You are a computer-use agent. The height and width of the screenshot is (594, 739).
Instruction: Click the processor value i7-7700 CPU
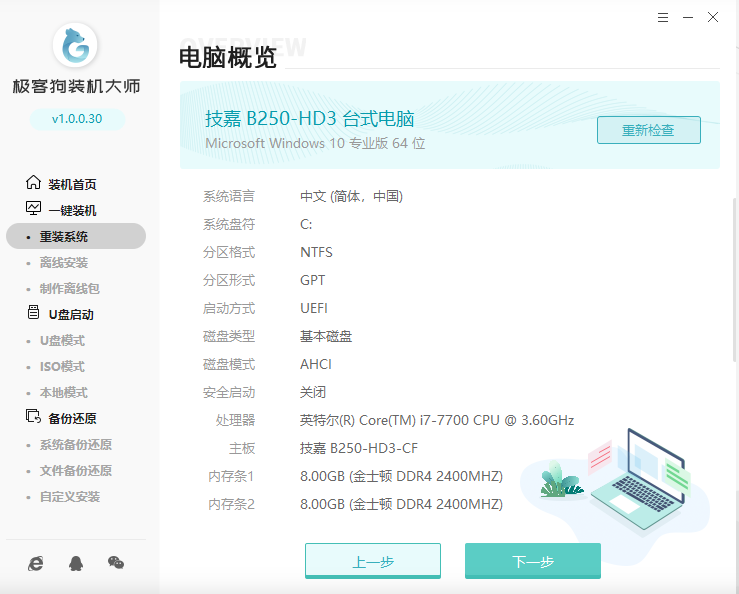pos(437,420)
